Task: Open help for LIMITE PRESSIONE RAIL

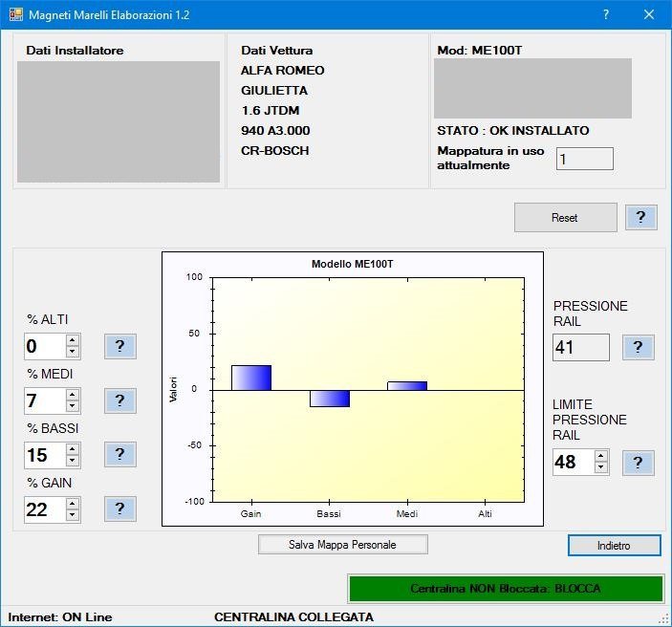Action: (x=639, y=463)
